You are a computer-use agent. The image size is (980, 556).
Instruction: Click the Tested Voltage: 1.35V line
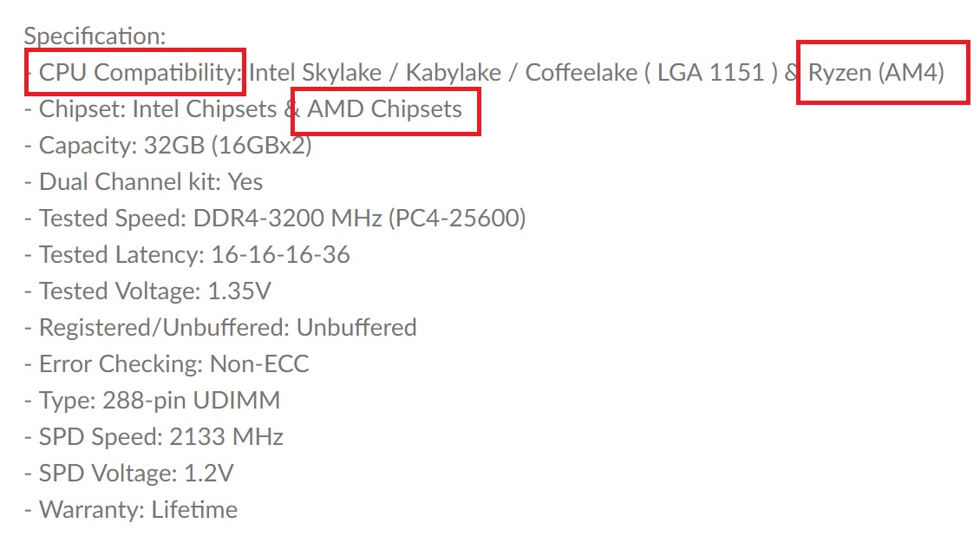pyautogui.click(x=147, y=291)
